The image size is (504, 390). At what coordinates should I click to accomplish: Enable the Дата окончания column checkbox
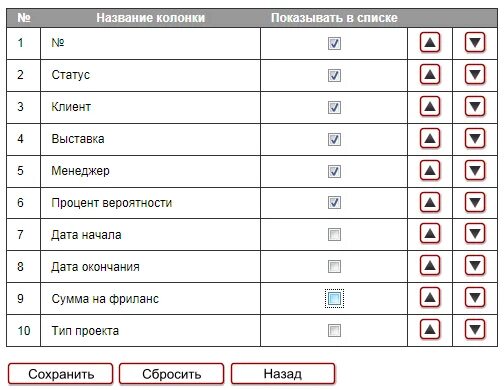pos(334,266)
